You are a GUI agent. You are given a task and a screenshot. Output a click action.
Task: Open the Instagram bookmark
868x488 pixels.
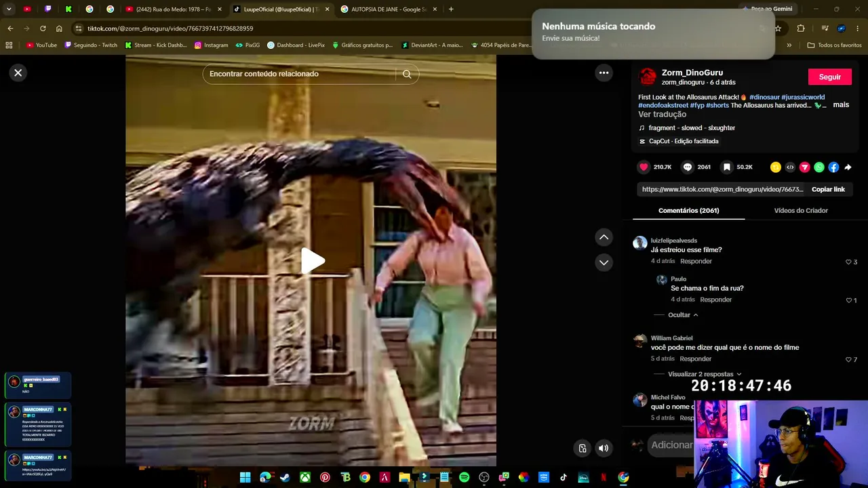(x=211, y=45)
